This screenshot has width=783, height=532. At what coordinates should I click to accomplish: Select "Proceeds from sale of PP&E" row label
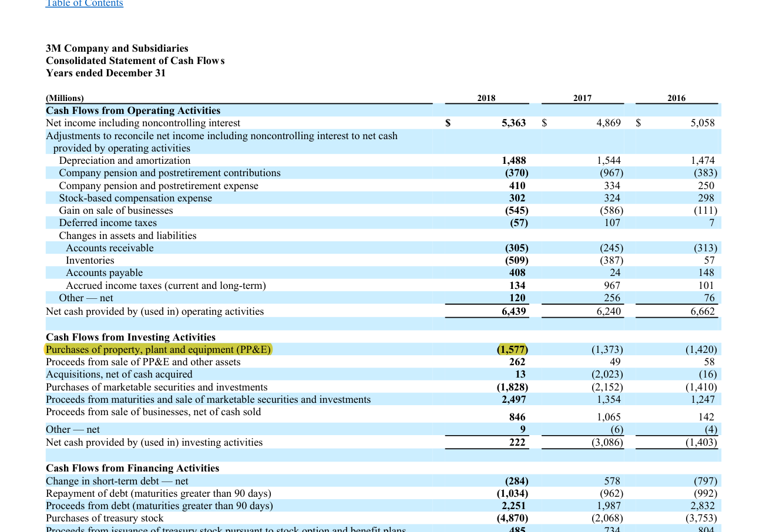point(143,362)
